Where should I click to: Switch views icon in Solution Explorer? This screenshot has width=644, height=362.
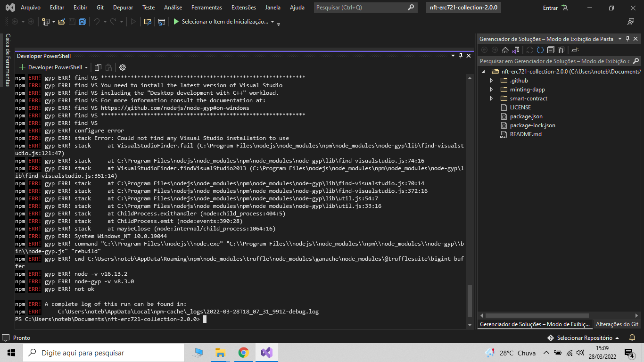[x=516, y=50]
